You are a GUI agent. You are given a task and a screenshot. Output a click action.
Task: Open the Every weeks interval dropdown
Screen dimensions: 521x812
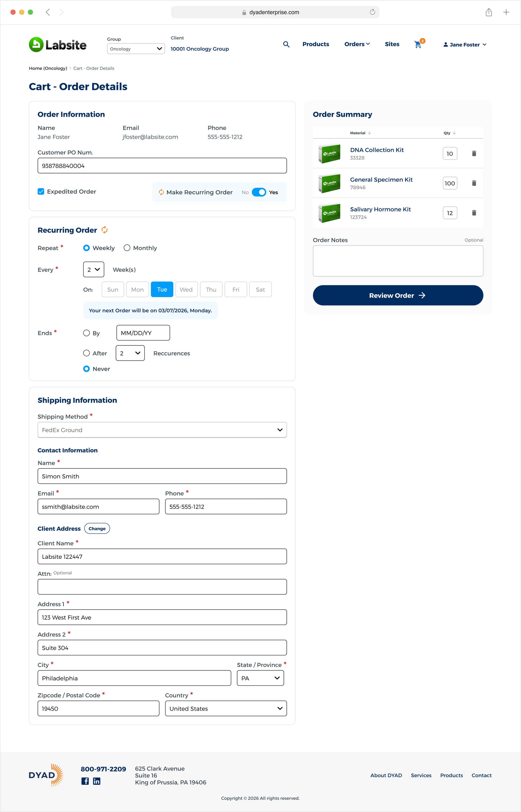(93, 270)
